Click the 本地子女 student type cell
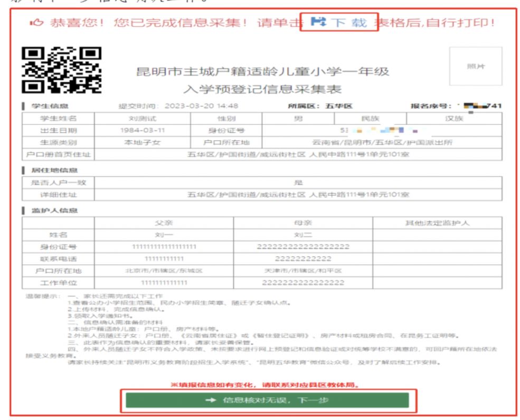 (x=142, y=142)
